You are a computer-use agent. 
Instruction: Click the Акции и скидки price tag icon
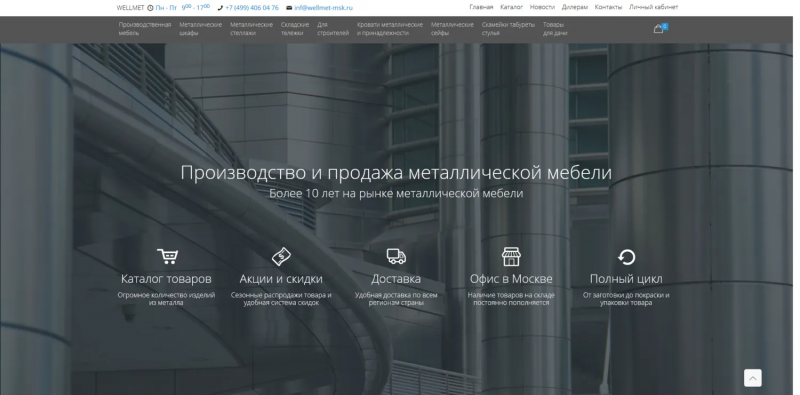[x=281, y=256]
